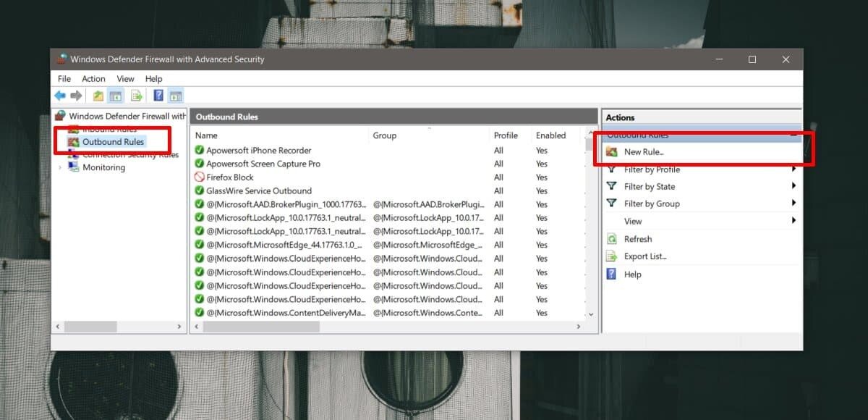The width and height of the screenshot is (868, 420).
Task: Create a New Rule from Actions pane
Action: point(643,152)
